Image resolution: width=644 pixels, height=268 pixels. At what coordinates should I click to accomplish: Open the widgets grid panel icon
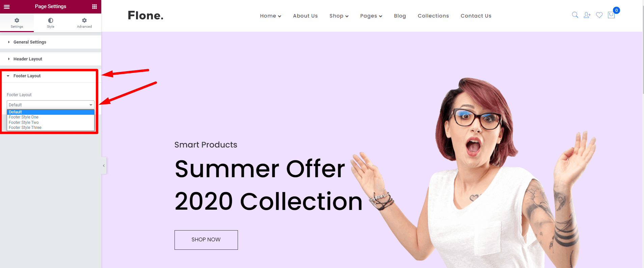(95, 7)
